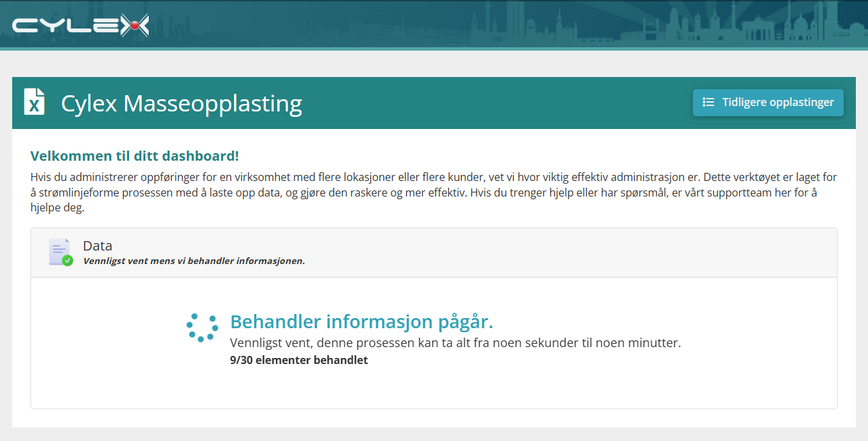Click the dashboard description paragraph
This screenshot has height=441, width=868.
(433, 192)
